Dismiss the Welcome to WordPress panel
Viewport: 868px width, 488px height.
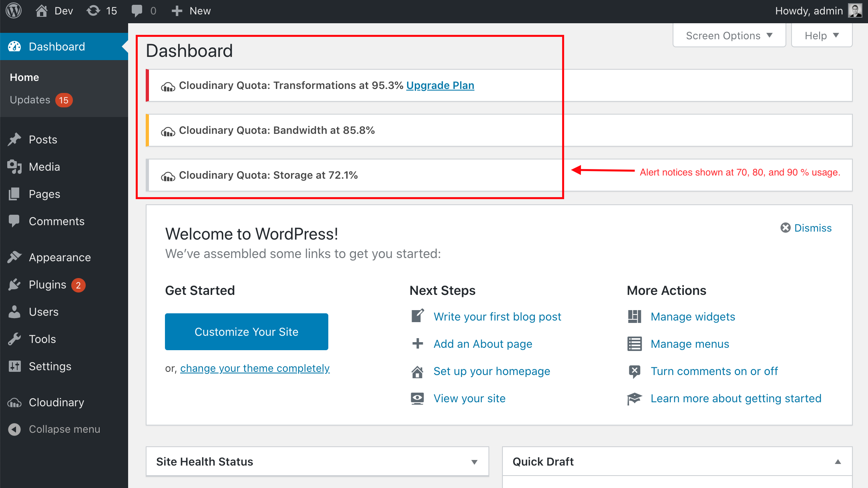(x=806, y=228)
